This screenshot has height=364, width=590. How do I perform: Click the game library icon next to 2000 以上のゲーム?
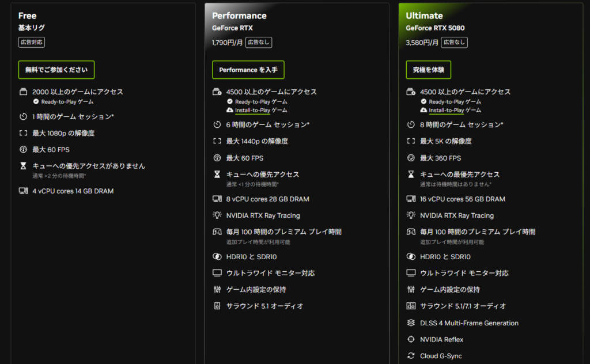coord(23,92)
